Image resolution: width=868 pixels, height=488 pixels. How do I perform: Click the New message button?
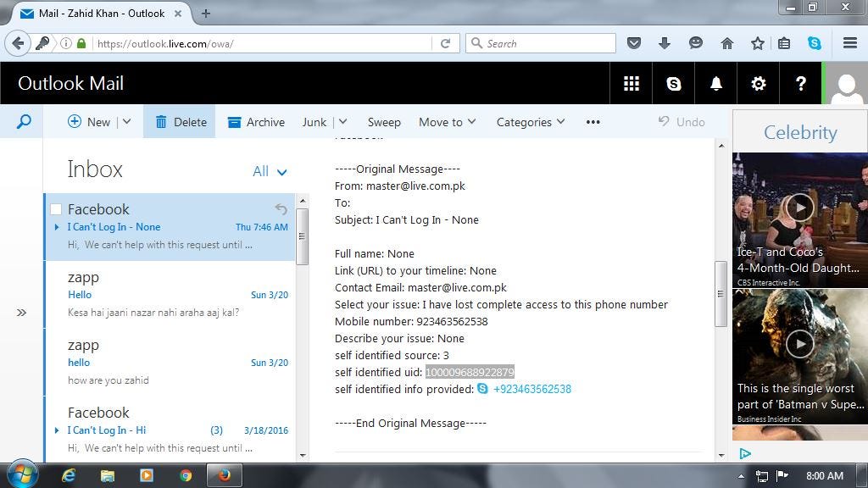click(x=88, y=122)
